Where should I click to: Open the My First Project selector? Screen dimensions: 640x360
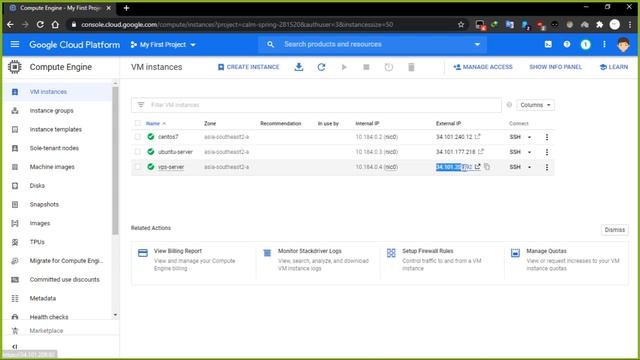click(x=163, y=44)
